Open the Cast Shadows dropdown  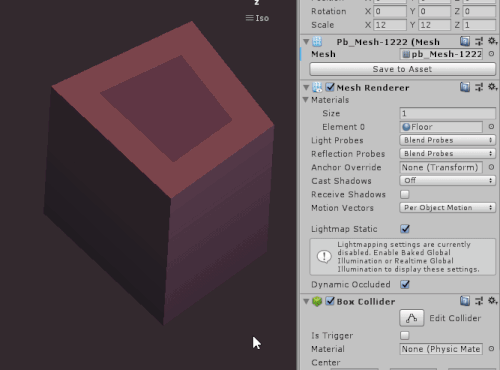(x=447, y=181)
